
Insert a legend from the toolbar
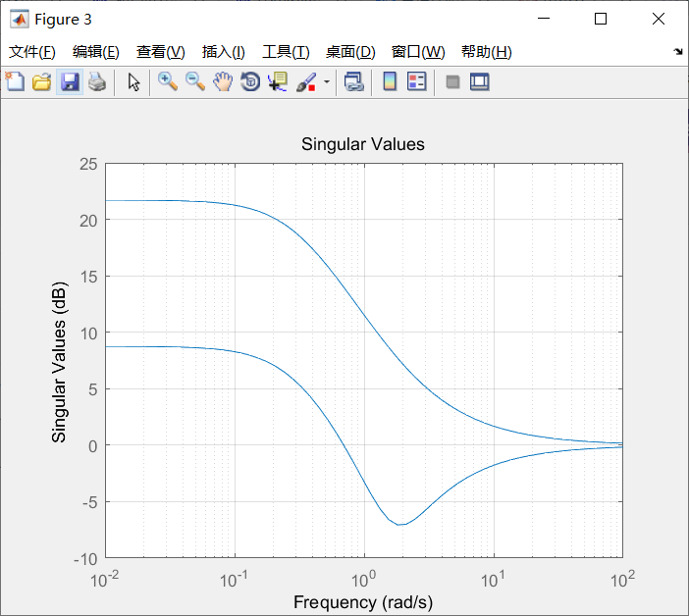(x=416, y=82)
